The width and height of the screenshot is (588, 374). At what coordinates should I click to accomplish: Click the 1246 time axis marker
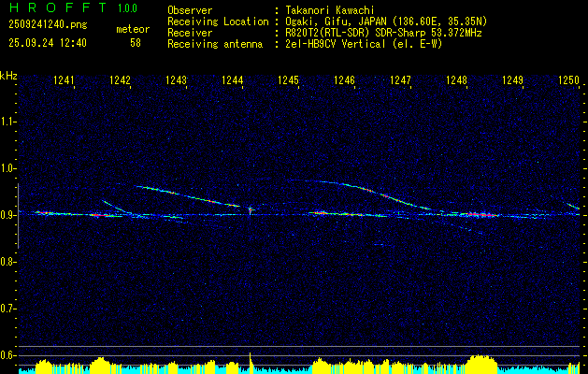[x=344, y=79]
